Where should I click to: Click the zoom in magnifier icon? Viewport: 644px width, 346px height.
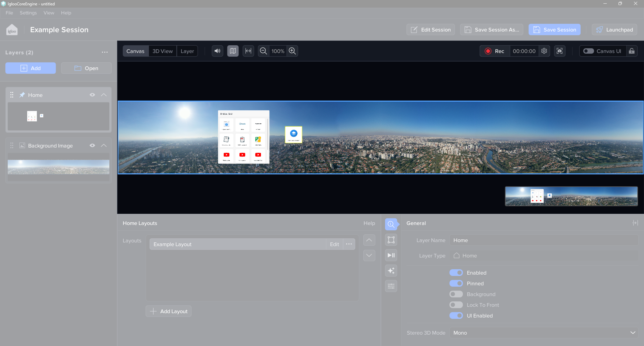point(292,51)
